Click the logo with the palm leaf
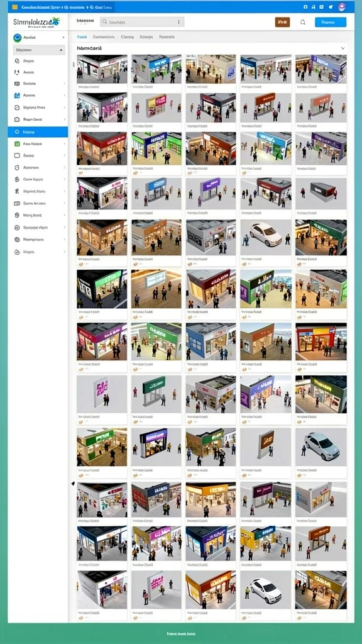 tap(36, 22)
